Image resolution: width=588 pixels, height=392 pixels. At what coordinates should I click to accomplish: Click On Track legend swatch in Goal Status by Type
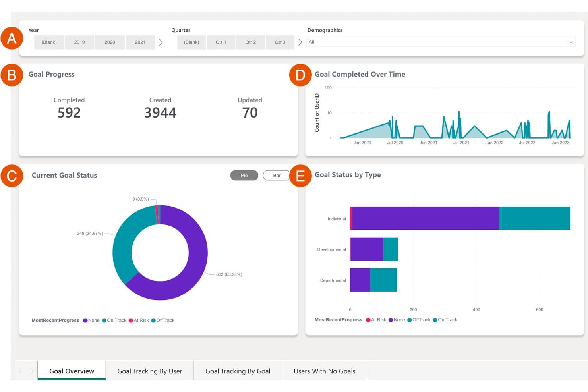pyautogui.click(x=435, y=320)
